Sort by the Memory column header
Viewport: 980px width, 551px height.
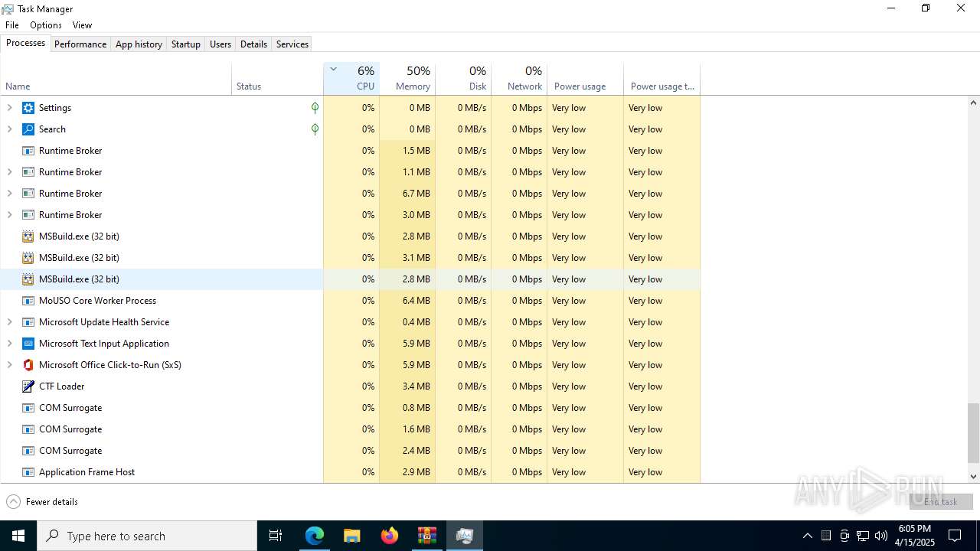[407, 79]
